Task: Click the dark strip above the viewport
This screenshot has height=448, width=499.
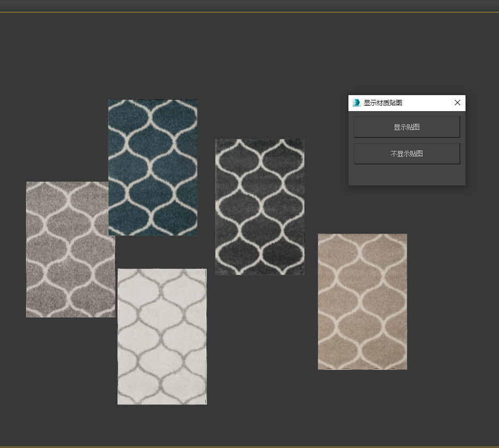Action: [x=249, y=5]
